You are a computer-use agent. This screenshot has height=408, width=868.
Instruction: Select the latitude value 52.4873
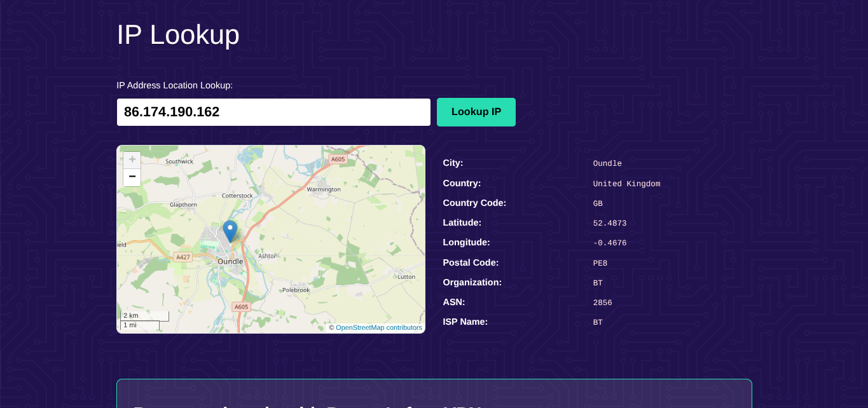[609, 223]
